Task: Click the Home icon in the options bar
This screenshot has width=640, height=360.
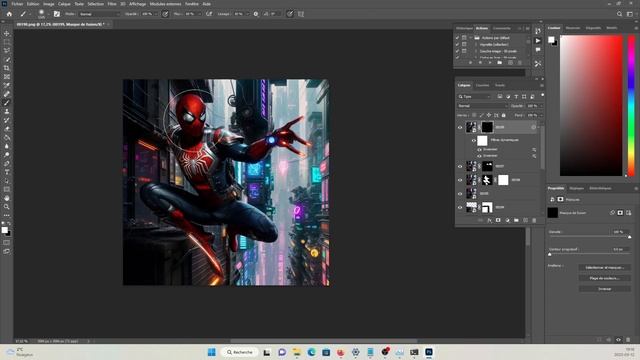Action: tap(9, 14)
